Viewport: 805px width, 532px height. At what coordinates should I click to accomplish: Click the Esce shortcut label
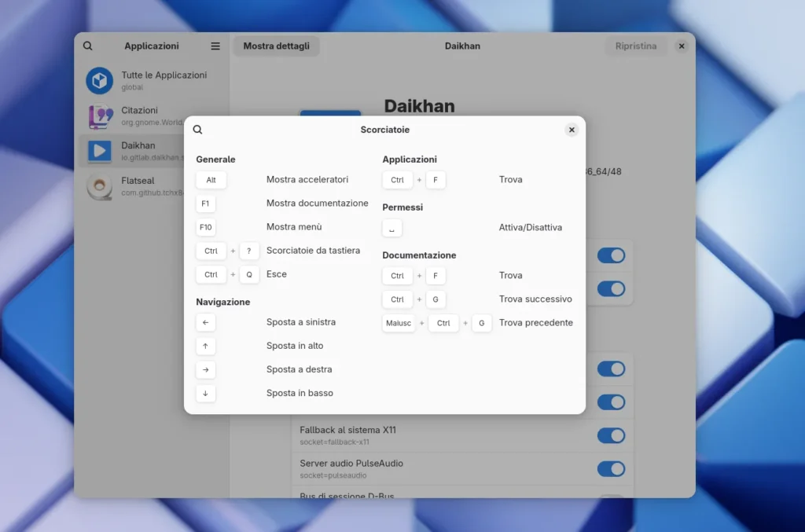pos(276,274)
